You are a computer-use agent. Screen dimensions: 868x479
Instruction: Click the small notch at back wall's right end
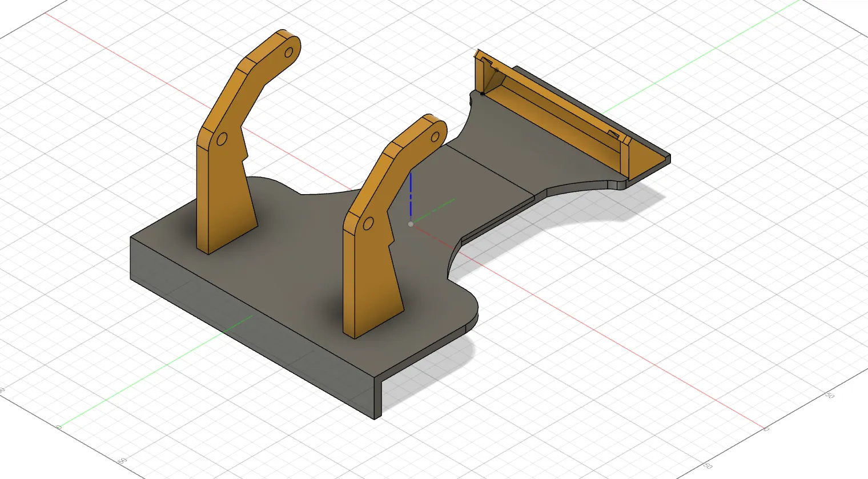(614, 135)
